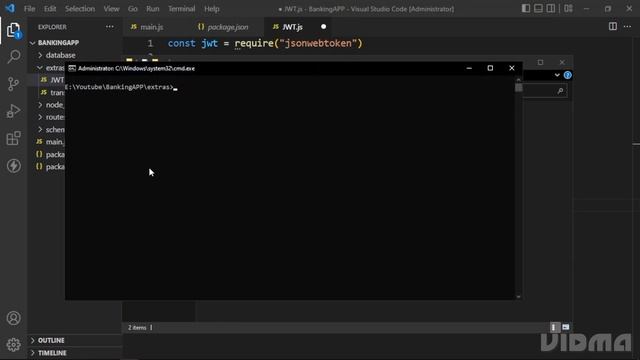Click '2 items' status in File Explorer
640x360 pixels.
tap(137, 328)
